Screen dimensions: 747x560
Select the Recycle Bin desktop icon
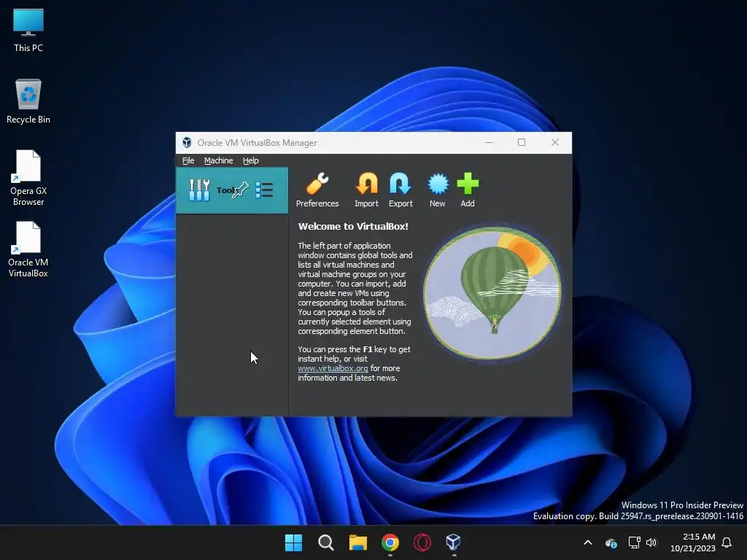[x=28, y=101]
